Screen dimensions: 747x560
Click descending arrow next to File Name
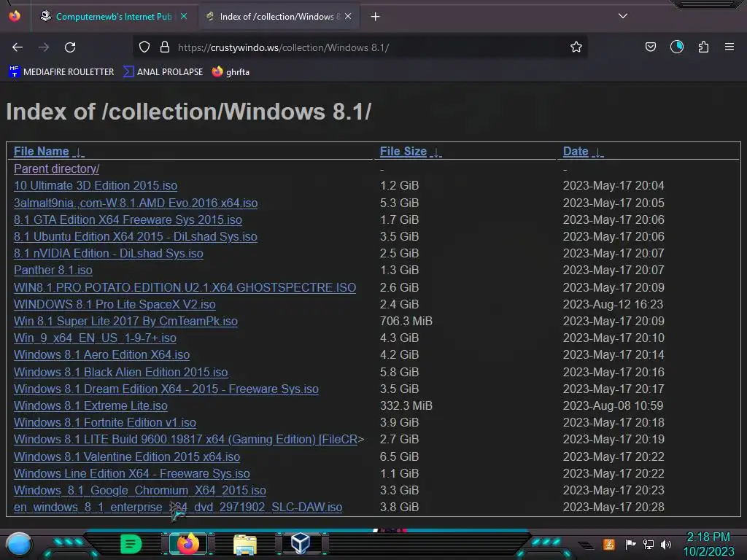pos(79,152)
